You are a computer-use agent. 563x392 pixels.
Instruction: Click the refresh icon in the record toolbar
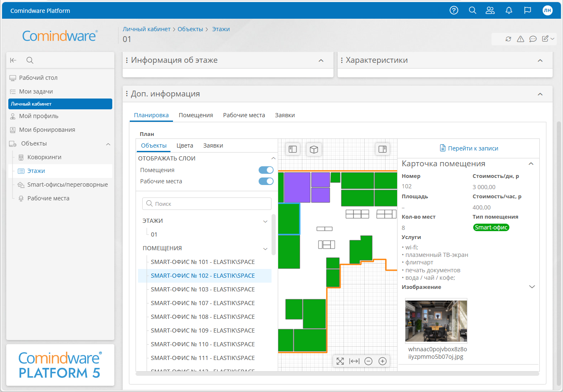click(x=508, y=39)
